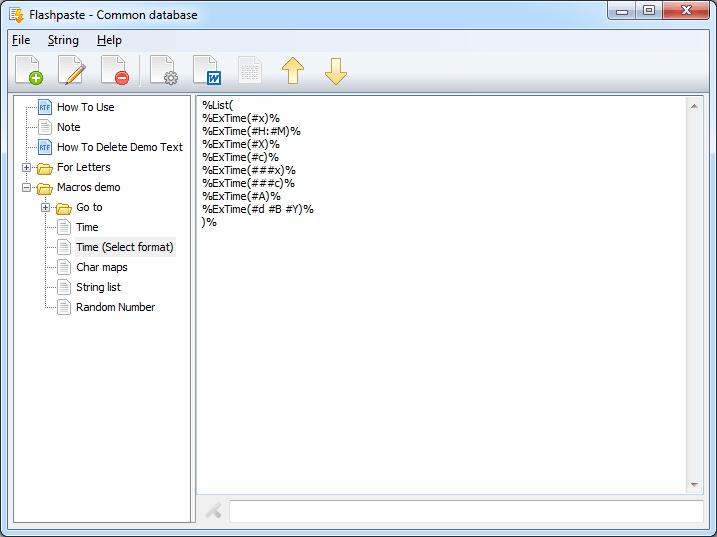Expand the For Letters folder node
This screenshot has height=537, width=717.
[x=27, y=167]
